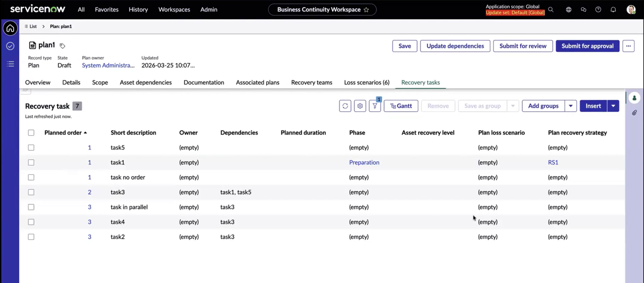Open the attachments paperclip icon
The height and width of the screenshot is (283, 644).
click(634, 113)
